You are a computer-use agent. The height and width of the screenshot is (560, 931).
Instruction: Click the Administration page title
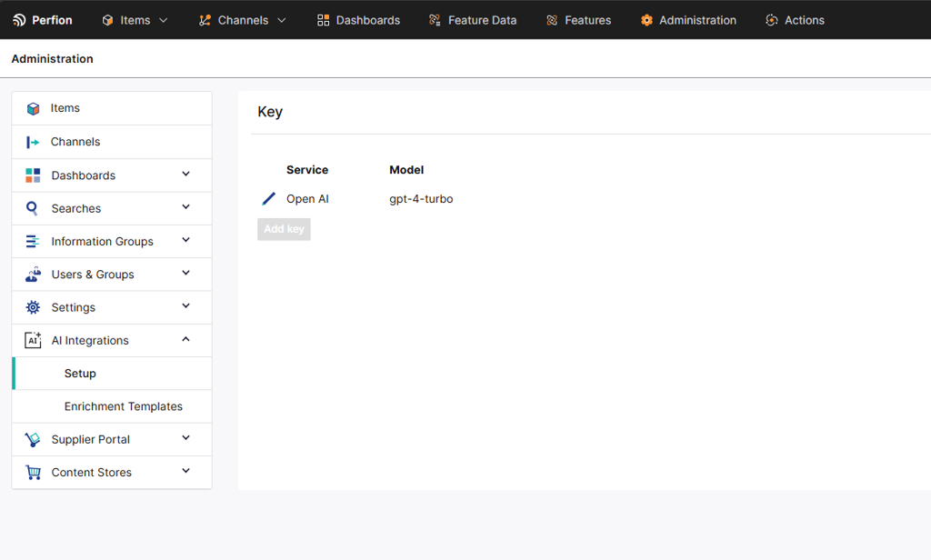tap(52, 59)
